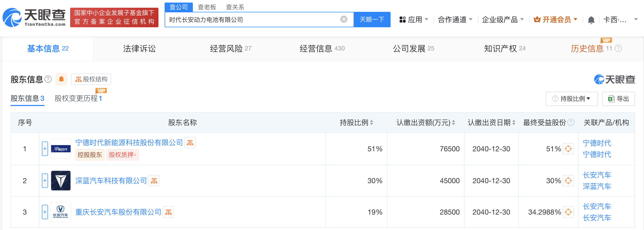Viewport: 644px width, 230px height.
Task: Click help icon beside 最终受益股份 column header
Action: pos(571,122)
